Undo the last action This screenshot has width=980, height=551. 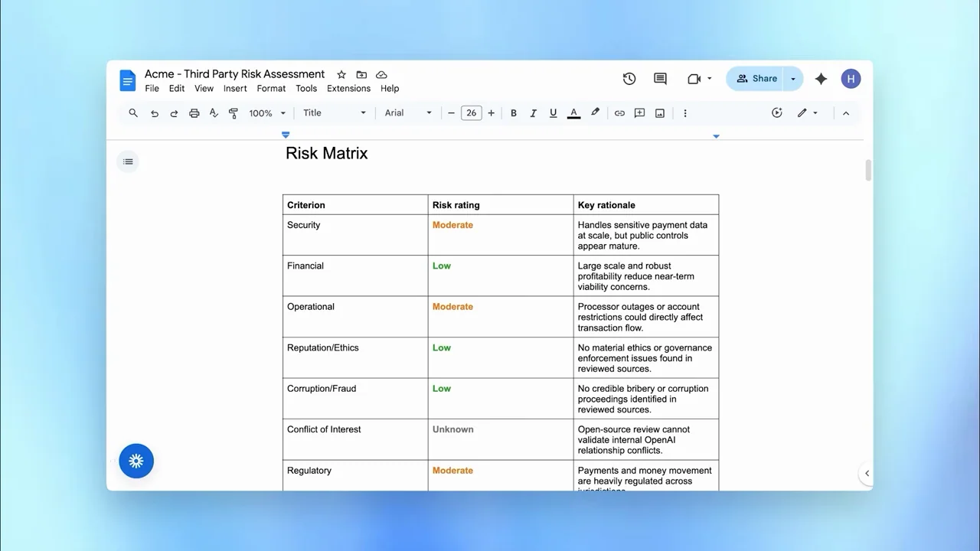tap(155, 113)
